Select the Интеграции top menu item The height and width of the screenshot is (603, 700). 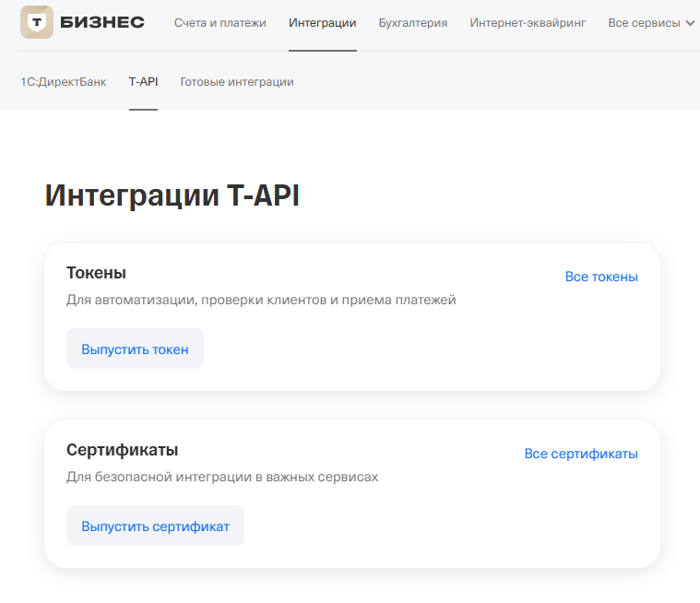coord(322,23)
